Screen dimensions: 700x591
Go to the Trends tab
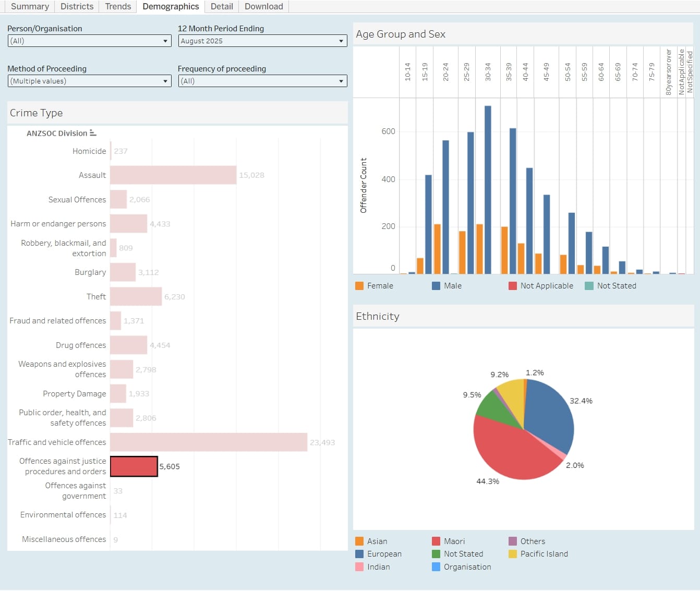point(118,6)
